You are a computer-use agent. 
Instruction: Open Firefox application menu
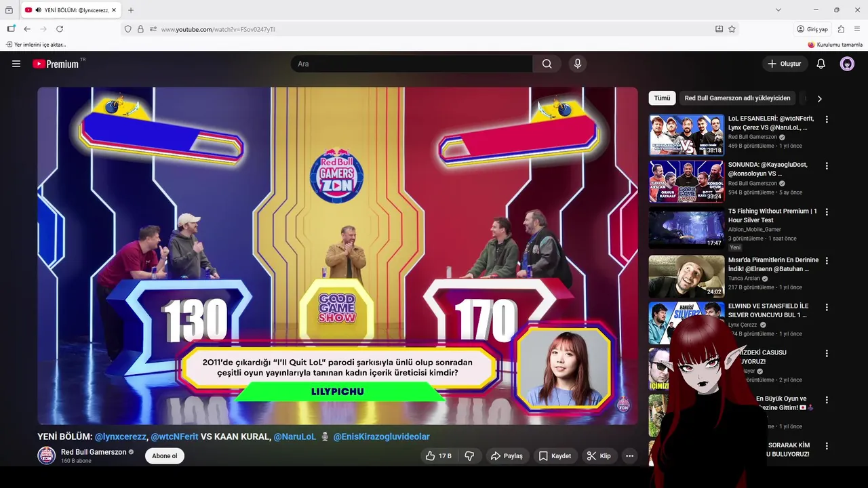coord(857,29)
